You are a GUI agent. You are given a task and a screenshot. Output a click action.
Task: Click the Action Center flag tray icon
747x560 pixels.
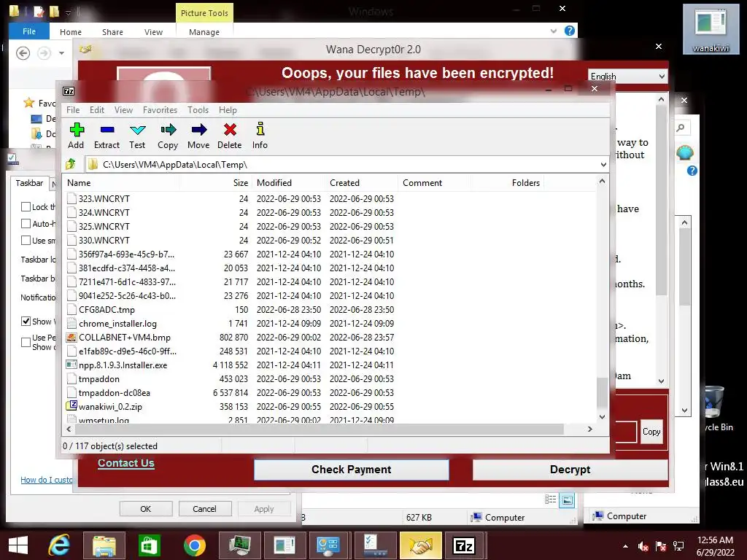coord(661,547)
